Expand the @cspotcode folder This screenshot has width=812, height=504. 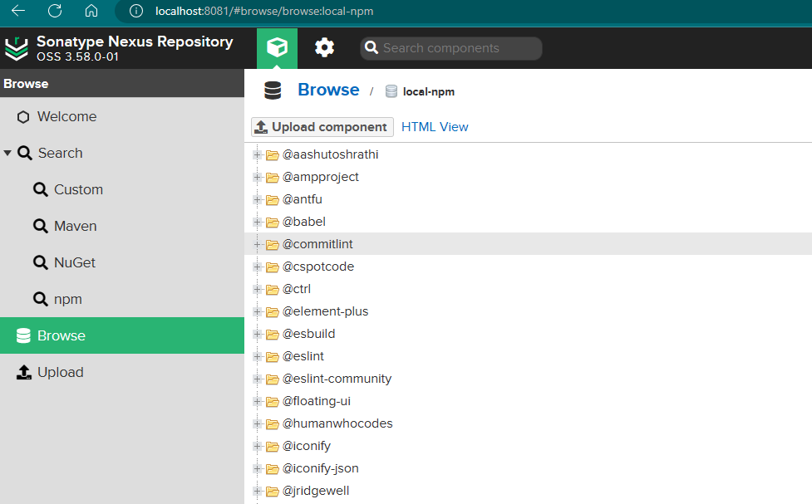pyautogui.click(x=257, y=267)
